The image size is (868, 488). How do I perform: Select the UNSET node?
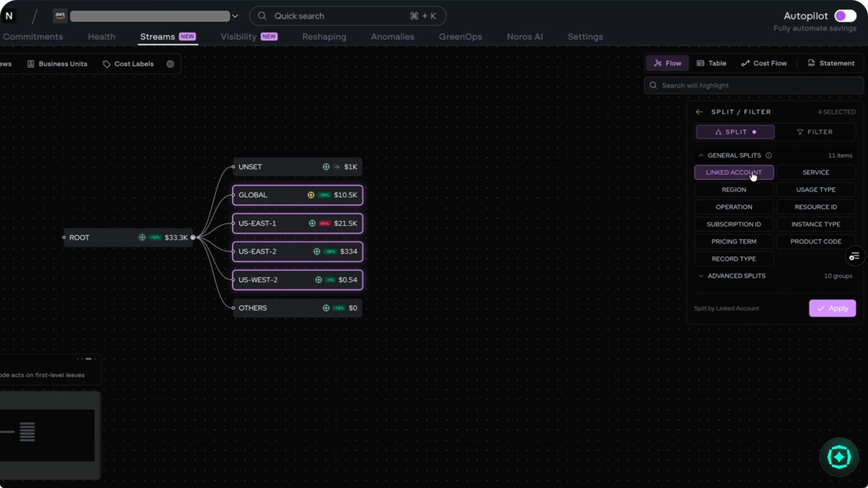[297, 167]
